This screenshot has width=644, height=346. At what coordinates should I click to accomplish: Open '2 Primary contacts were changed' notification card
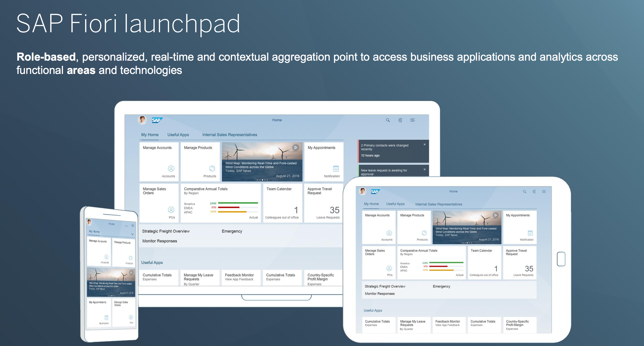(x=394, y=151)
